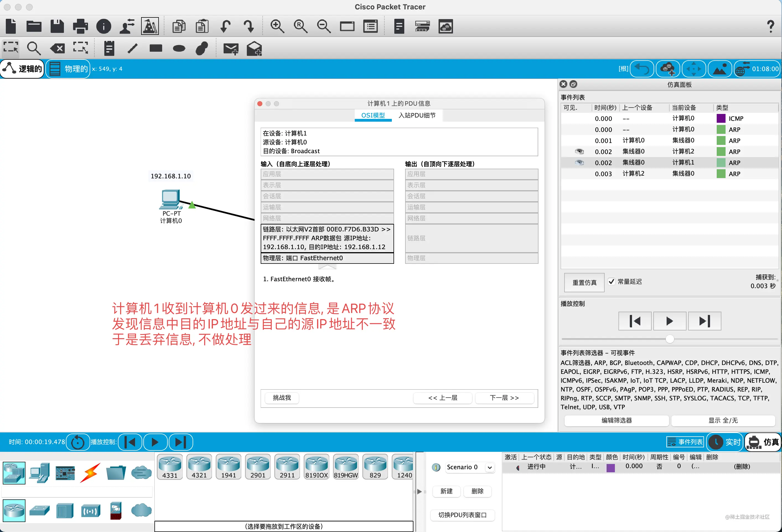Open the help question mark
Viewport: 782px width, 532px height.
(x=771, y=26)
